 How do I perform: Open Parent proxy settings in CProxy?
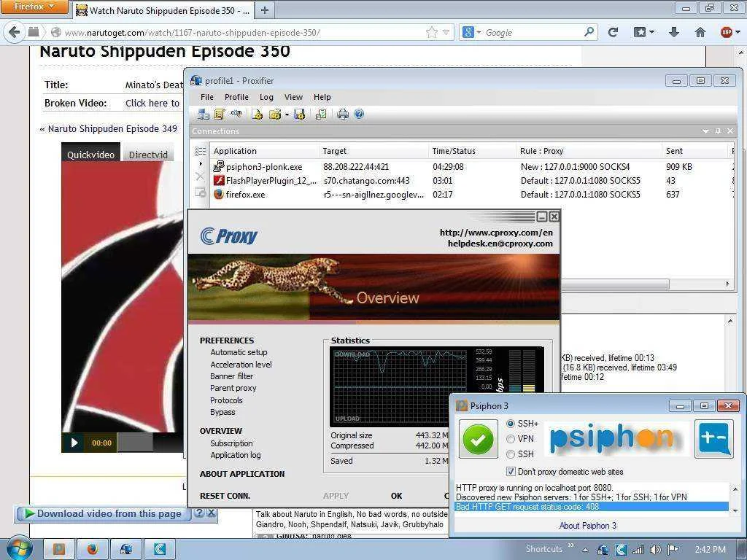[x=233, y=388]
